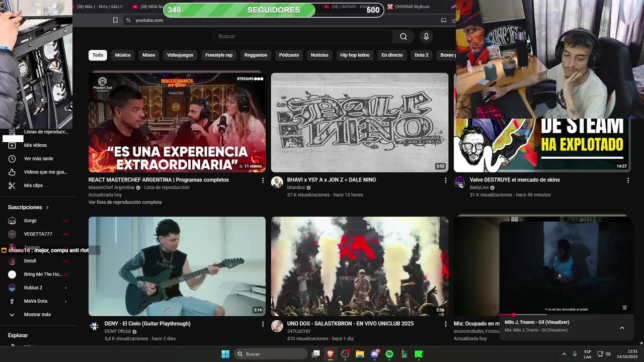The height and width of the screenshot is (362, 644).
Task: Open Discord from the taskbar
Action: (x=375, y=354)
